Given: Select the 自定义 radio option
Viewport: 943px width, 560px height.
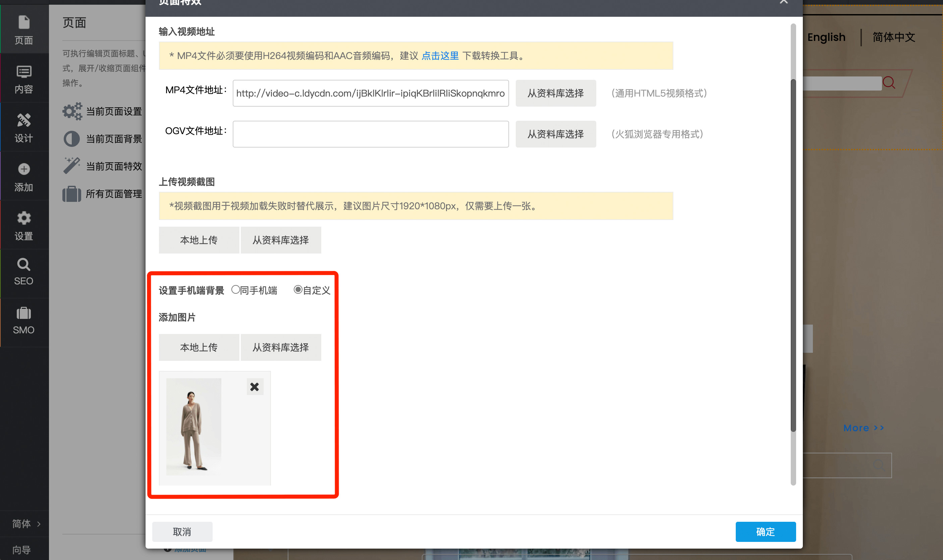Looking at the screenshot, I should click(298, 290).
